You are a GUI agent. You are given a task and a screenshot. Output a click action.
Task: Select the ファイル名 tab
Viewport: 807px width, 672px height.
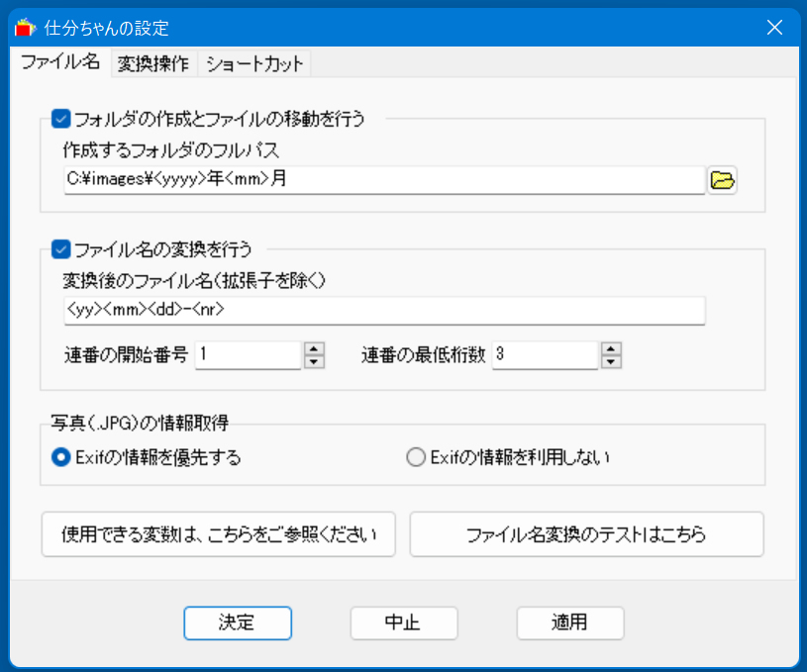(x=60, y=62)
